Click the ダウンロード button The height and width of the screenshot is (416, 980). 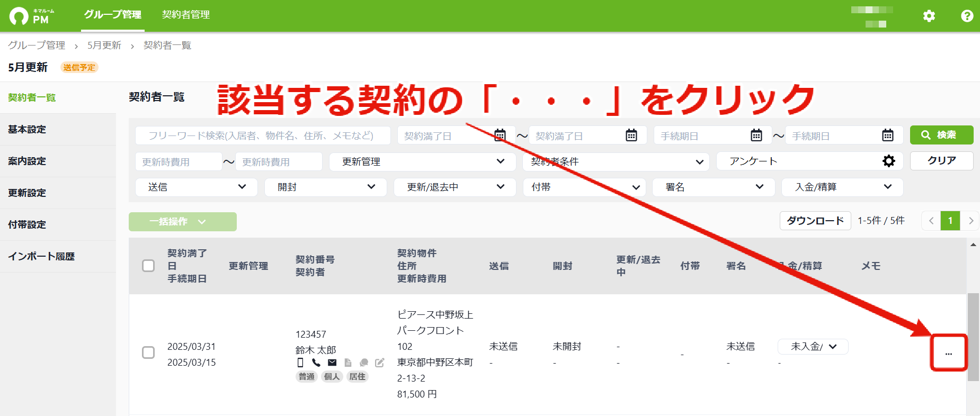coord(815,221)
